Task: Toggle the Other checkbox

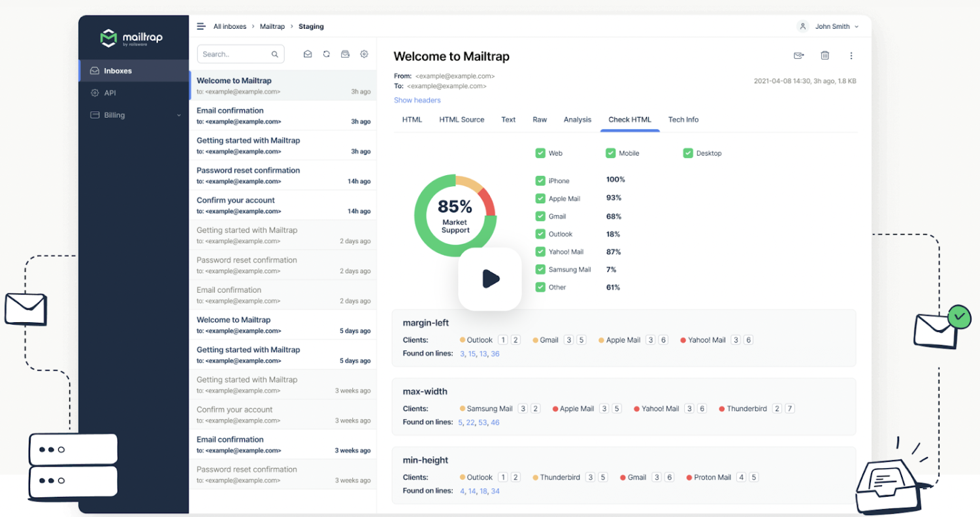Action: click(x=540, y=287)
